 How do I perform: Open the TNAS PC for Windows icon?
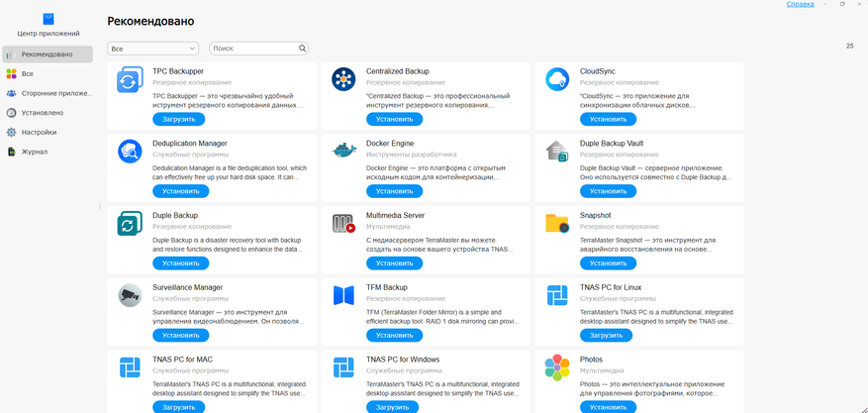(x=343, y=367)
